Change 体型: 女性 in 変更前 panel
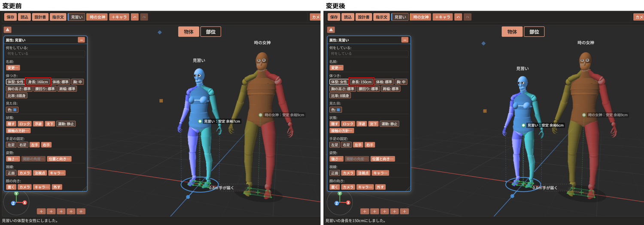 click(15, 82)
